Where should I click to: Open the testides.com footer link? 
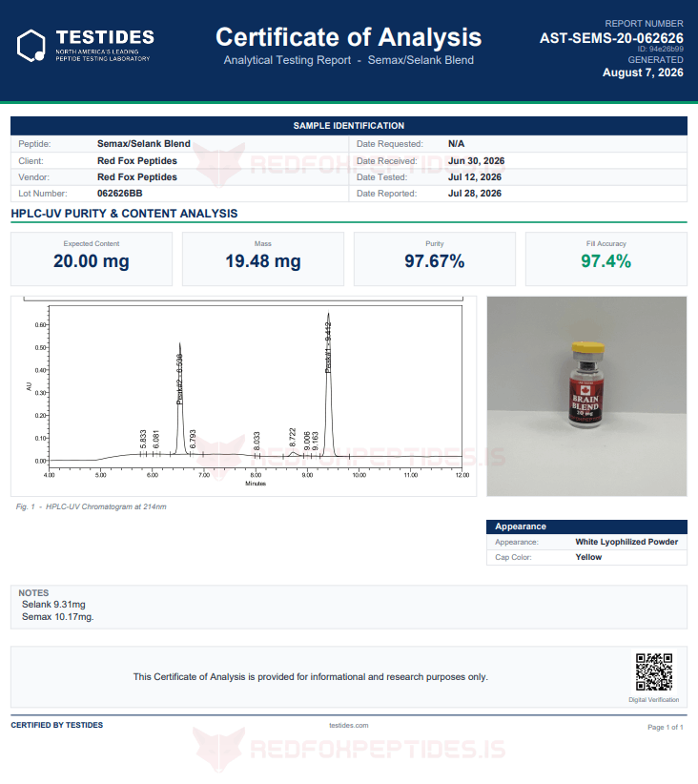(x=348, y=725)
